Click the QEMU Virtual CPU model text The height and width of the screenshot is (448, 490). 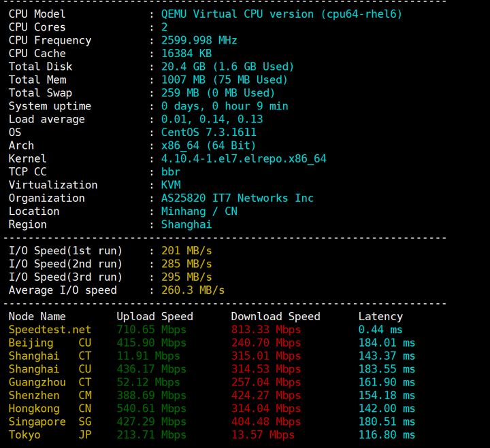coord(282,14)
